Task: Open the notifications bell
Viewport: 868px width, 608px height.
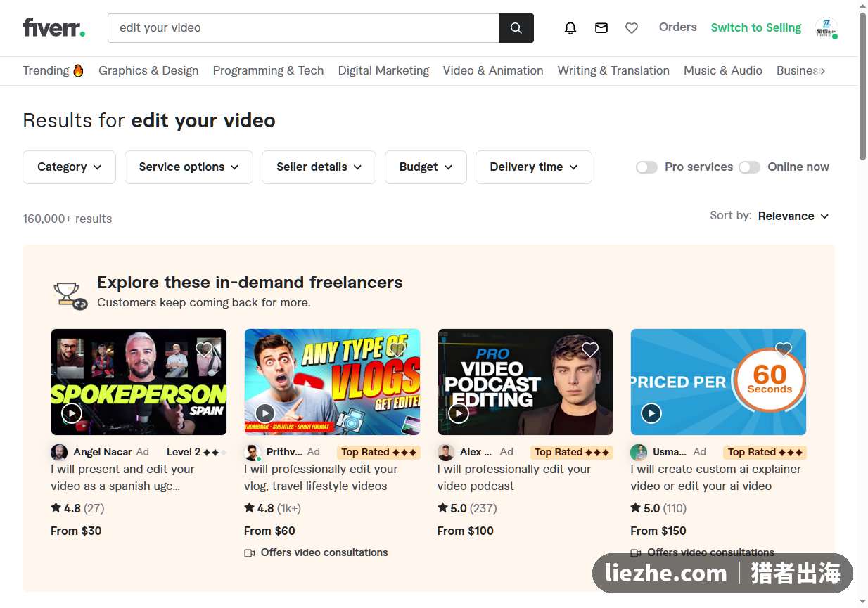Action: (x=570, y=28)
